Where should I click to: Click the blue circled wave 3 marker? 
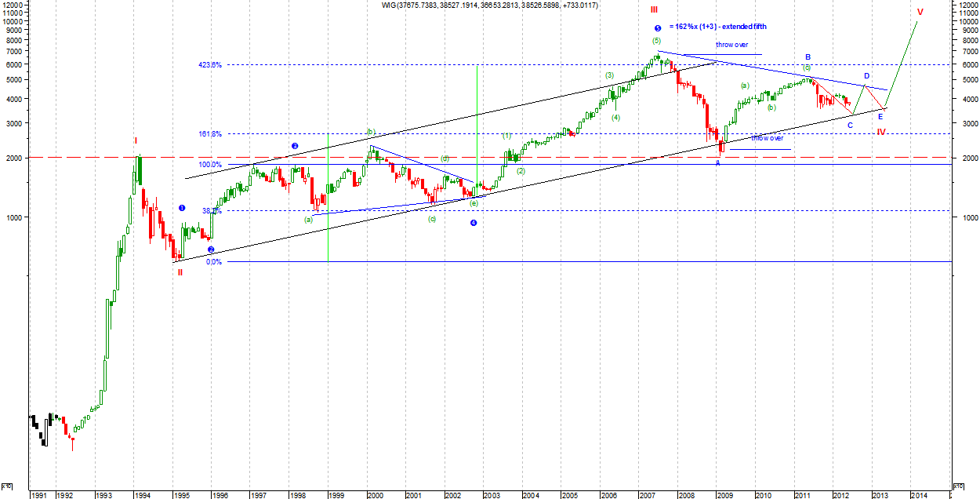click(x=295, y=146)
